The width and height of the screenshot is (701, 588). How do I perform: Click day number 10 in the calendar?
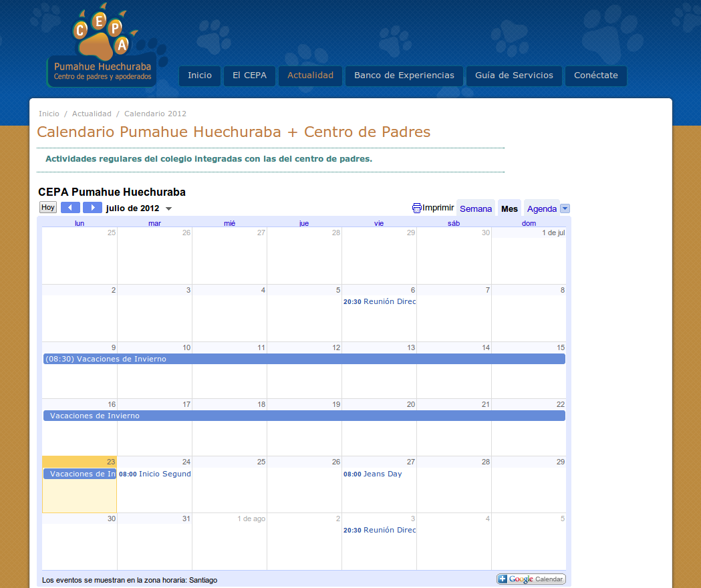[x=186, y=347]
